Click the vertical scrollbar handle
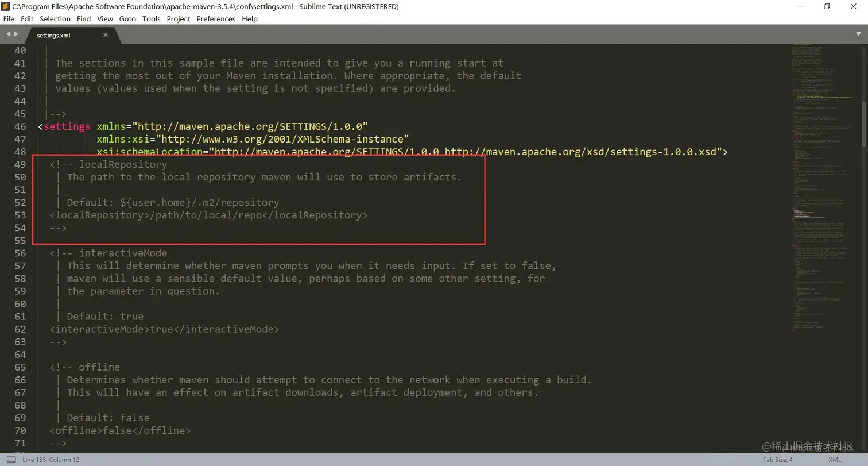The width and height of the screenshot is (868, 466). point(865,125)
